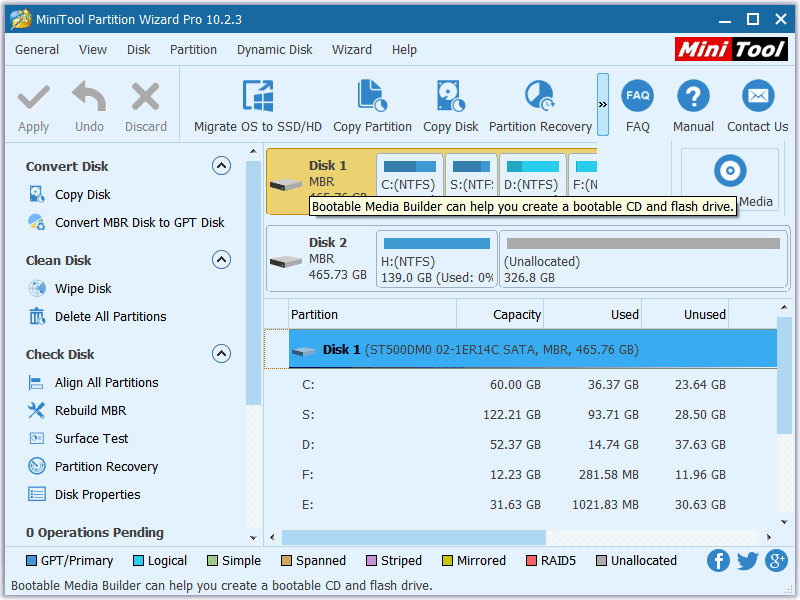Viewport: 800px width, 600px height.
Task: Select S:(NTFS) partition block
Action: 471,175
